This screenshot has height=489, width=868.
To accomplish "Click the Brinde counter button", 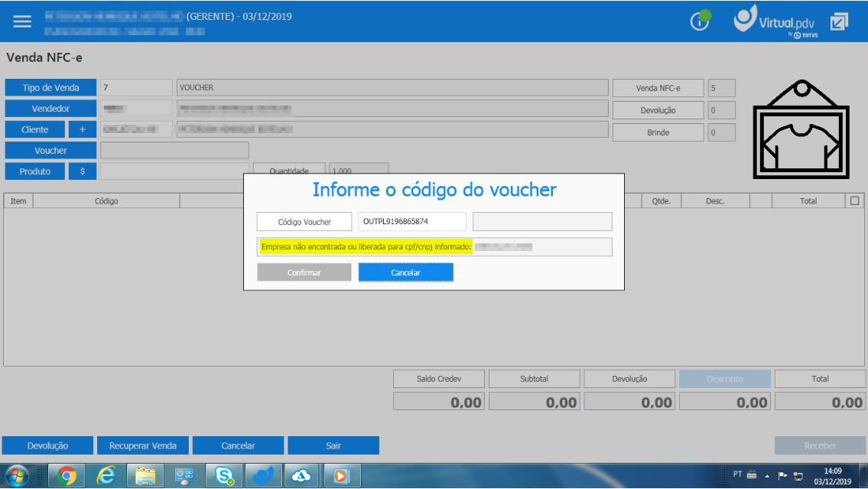I will point(658,132).
